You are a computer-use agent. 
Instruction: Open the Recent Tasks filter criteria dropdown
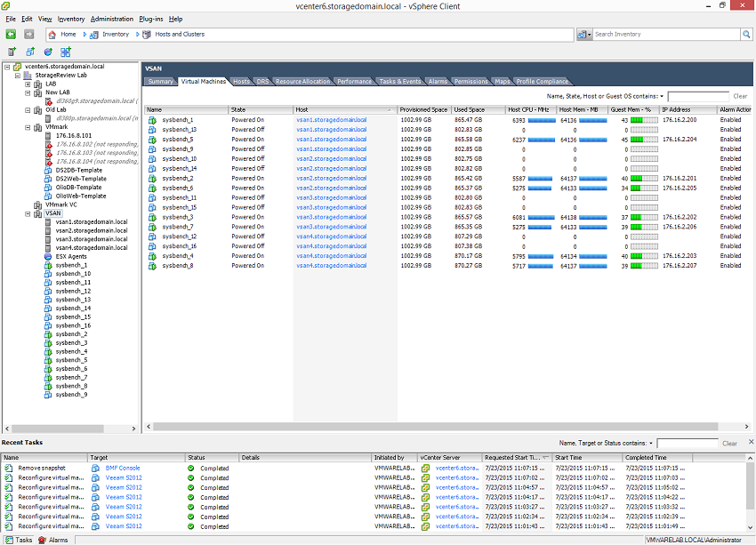click(651, 444)
